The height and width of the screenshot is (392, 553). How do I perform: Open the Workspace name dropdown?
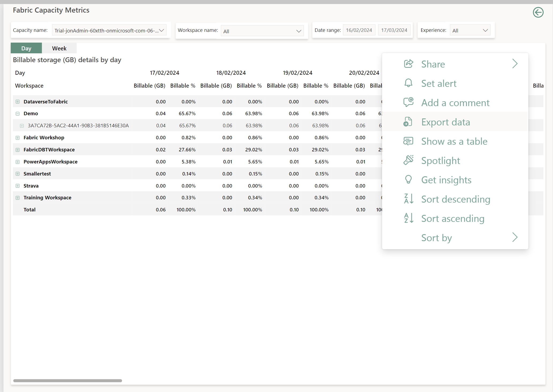click(298, 31)
